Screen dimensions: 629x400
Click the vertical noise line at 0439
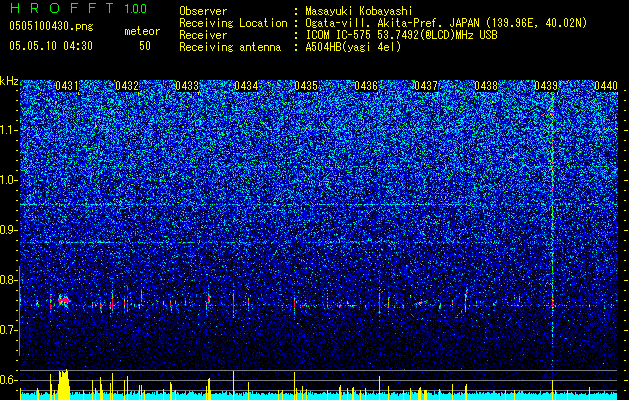click(x=553, y=229)
